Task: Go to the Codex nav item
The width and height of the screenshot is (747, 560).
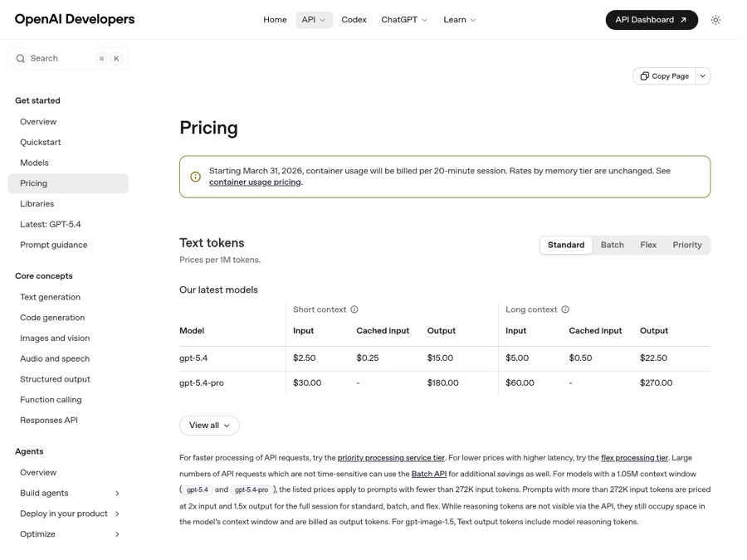Action: 354,20
